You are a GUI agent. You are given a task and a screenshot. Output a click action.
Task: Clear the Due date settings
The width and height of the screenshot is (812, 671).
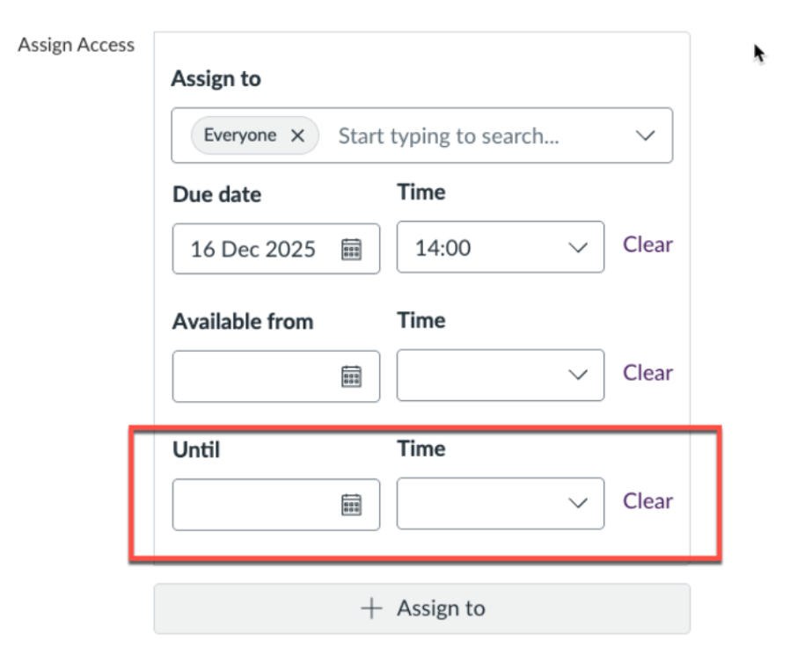click(647, 244)
